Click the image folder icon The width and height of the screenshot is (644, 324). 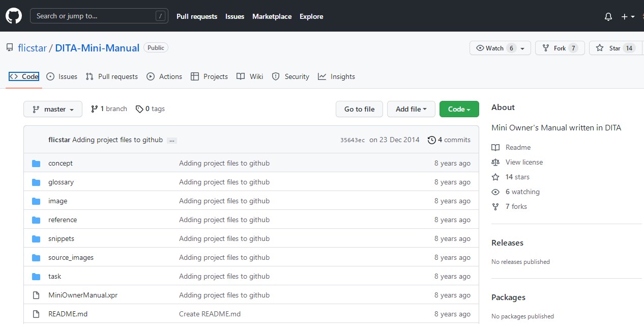[36, 201]
